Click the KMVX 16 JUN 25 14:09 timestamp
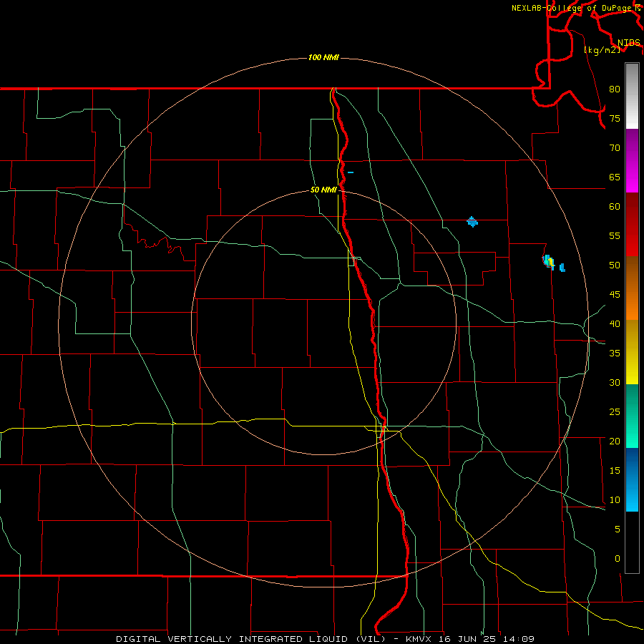The height and width of the screenshot is (644, 644). tap(470, 639)
